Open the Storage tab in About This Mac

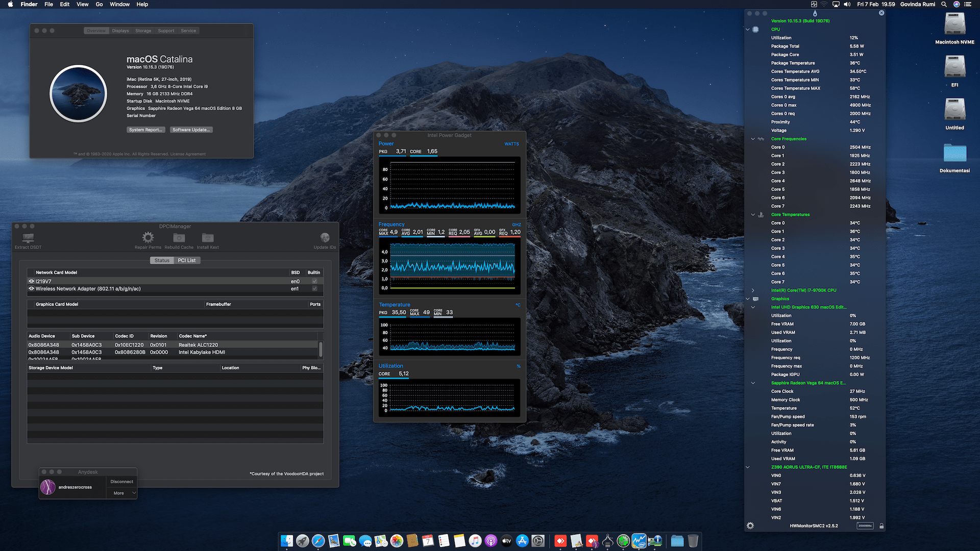tap(143, 31)
